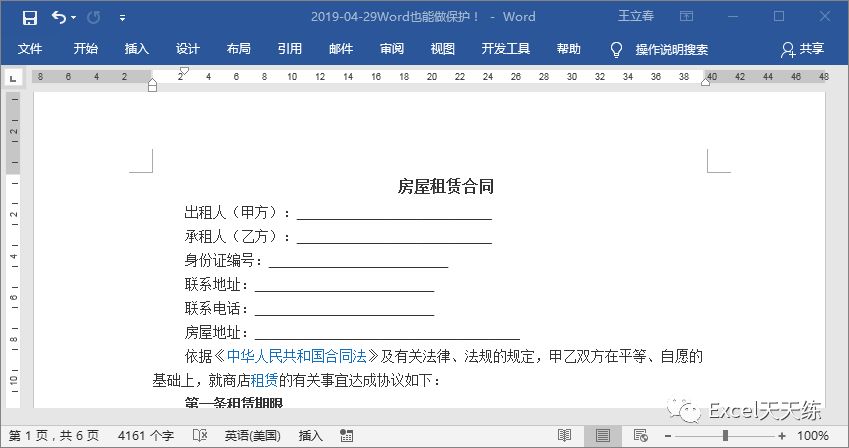Switch to the 布局 ribbon tab
This screenshot has height=448, width=849.
tap(238, 49)
